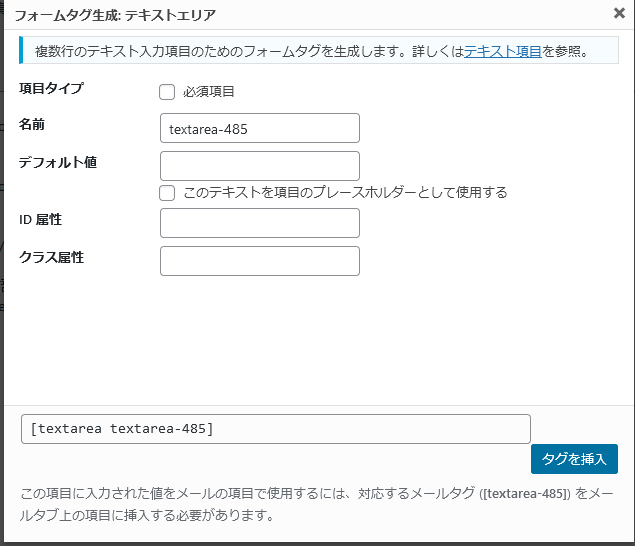This screenshot has width=635, height=546.
Task: Click the ID 属性 field label
Action: (x=47, y=219)
